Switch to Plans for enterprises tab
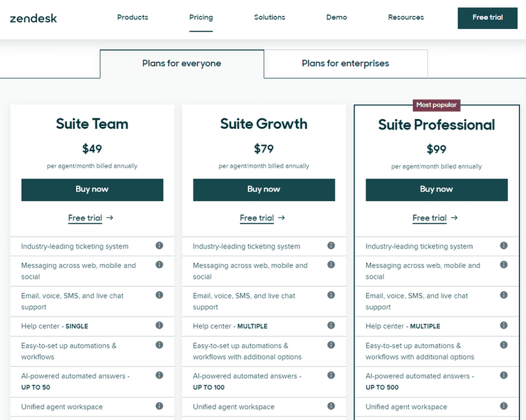526x420 pixels. 345,63
